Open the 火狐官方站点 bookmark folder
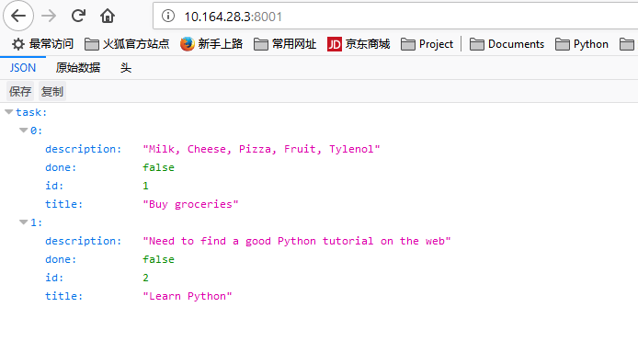The image size is (638, 364). coord(127,44)
